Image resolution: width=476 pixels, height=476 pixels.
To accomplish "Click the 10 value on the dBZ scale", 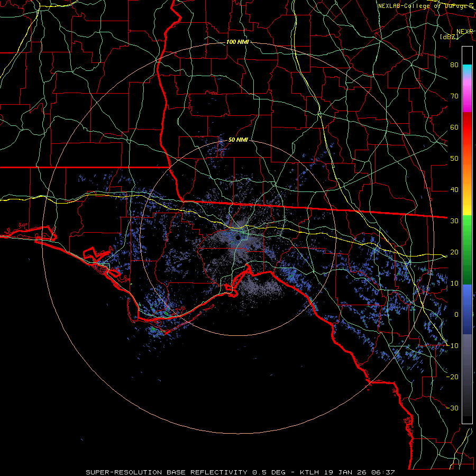I will pyautogui.click(x=454, y=283).
